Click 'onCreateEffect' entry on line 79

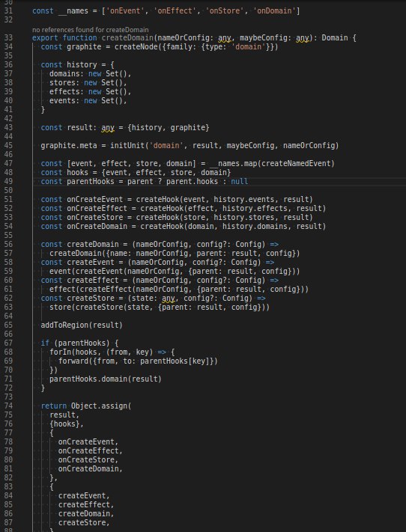point(88,450)
